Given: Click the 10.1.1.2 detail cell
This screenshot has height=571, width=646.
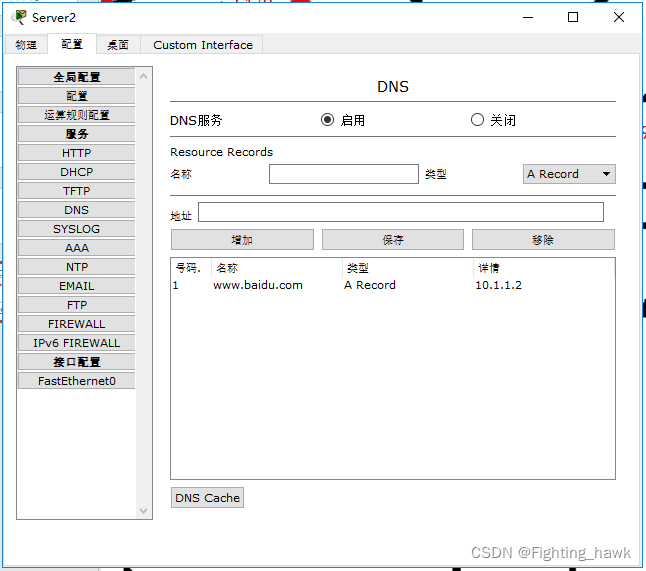Looking at the screenshot, I should [499, 285].
